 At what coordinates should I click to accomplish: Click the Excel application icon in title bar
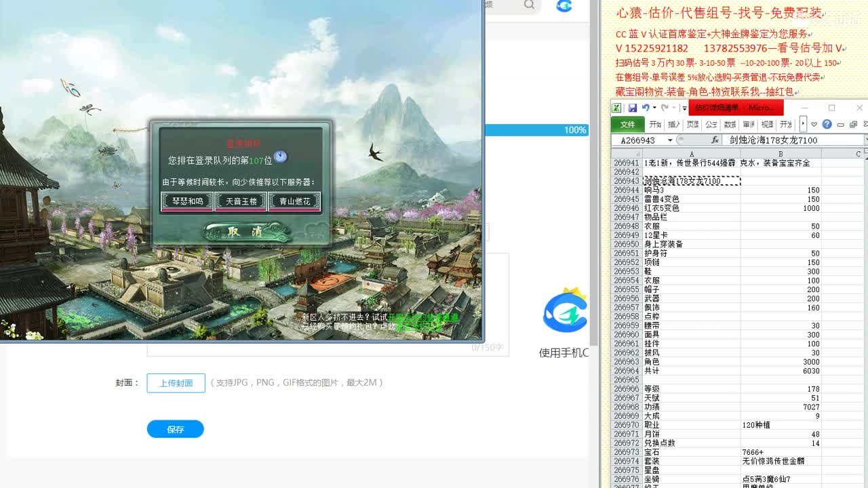616,108
